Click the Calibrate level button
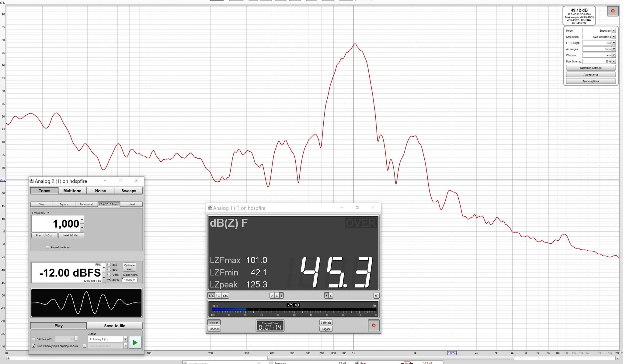This screenshot has height=364, width=623. 129,267
